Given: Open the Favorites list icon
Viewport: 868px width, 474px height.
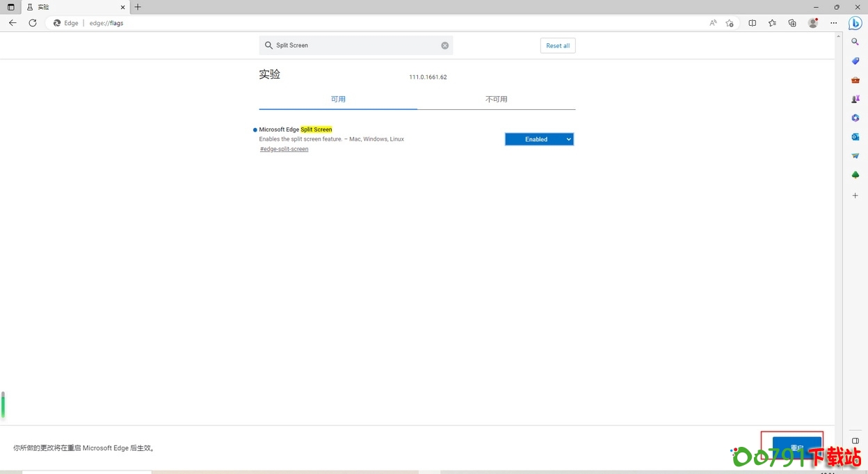Looking at the screenshot, I should pos(772,23).
